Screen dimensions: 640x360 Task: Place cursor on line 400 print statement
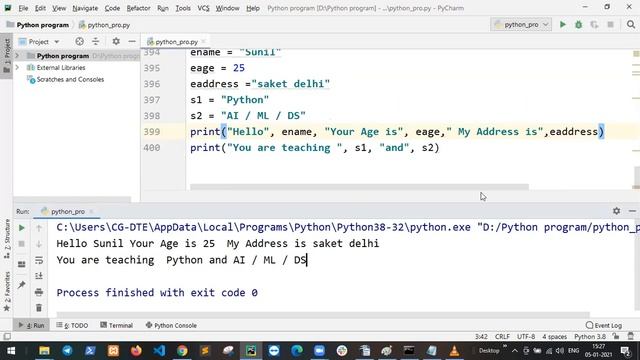pos(315,148)
